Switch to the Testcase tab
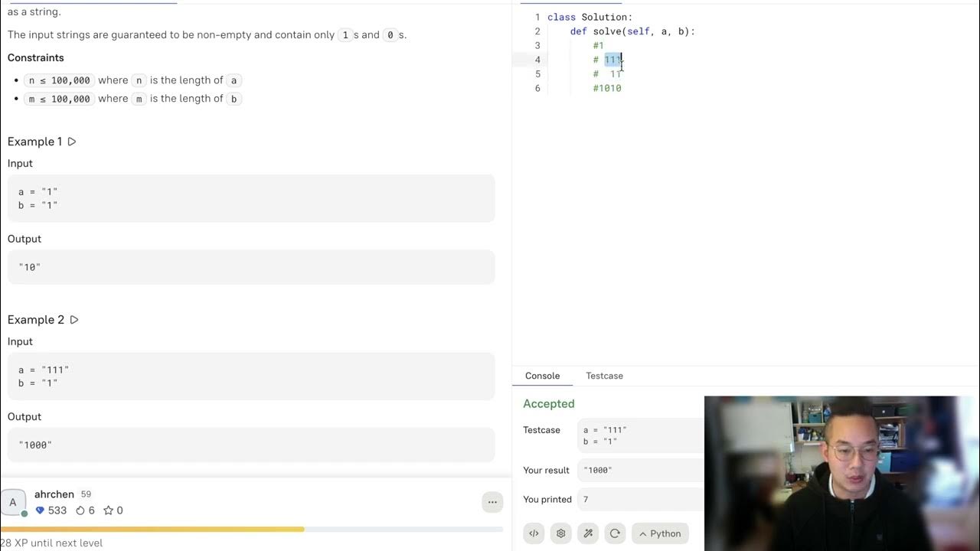980x551 pixels. [x=604, y=376]
